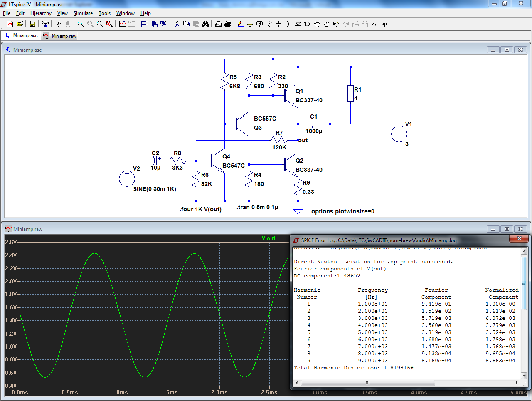The height and width of the screenshot is (401, 532).
Task: Click the 1.0ms time axis label
Action: [120, 392]
